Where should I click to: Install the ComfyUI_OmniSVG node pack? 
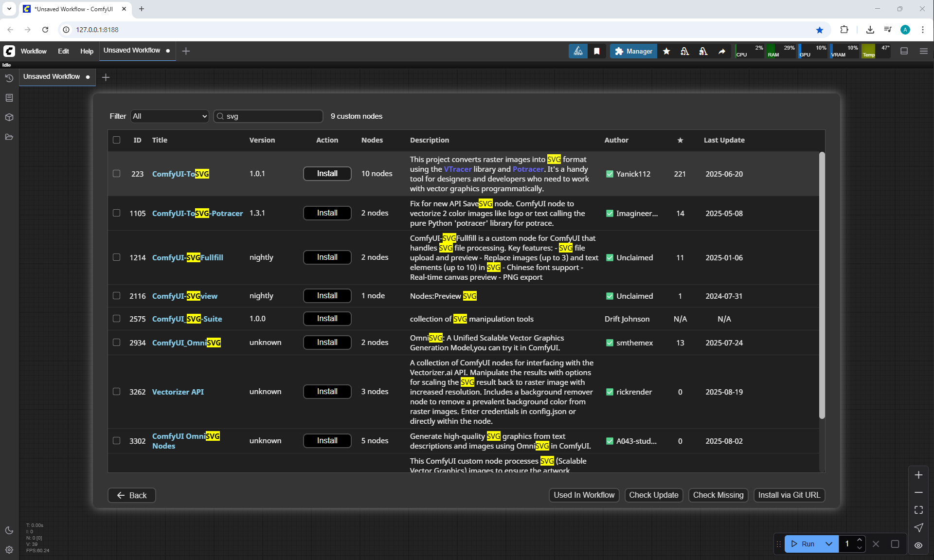click(327, 343)
